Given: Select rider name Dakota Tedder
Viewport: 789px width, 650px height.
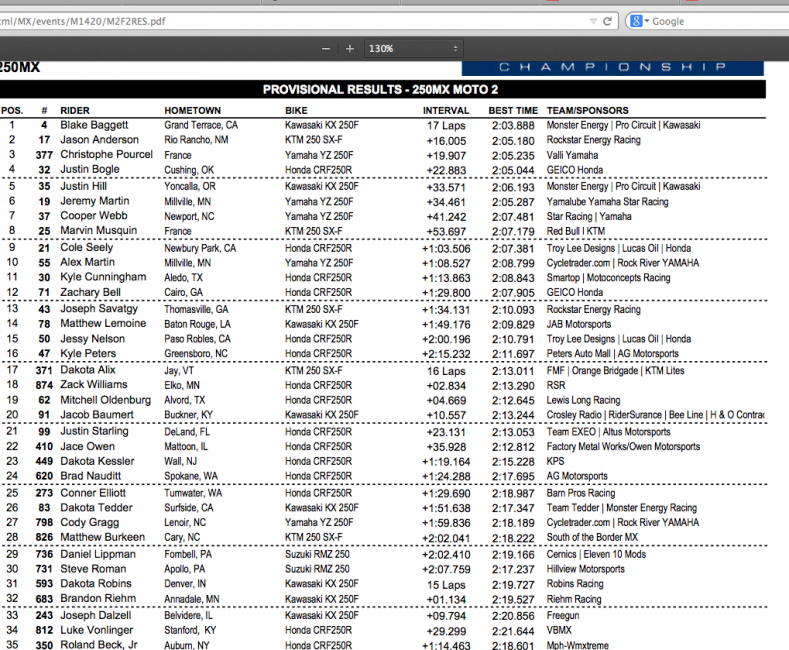Looking at the screenshot, I should (97, 508).
